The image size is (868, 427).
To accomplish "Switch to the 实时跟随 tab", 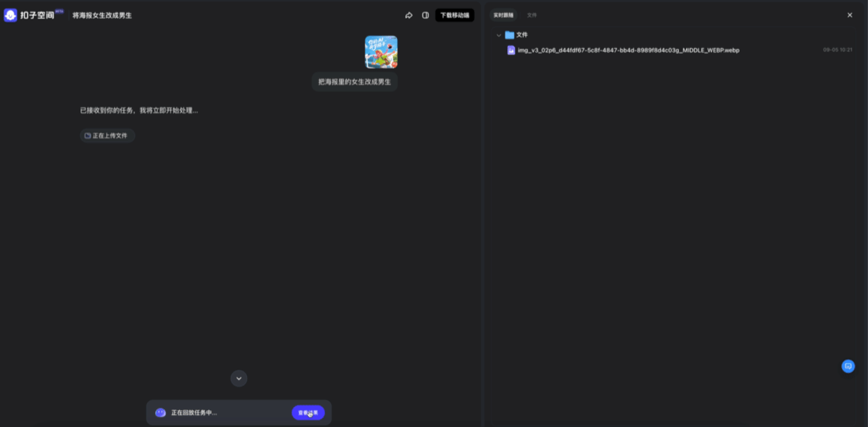I will (x=504, y=15).
